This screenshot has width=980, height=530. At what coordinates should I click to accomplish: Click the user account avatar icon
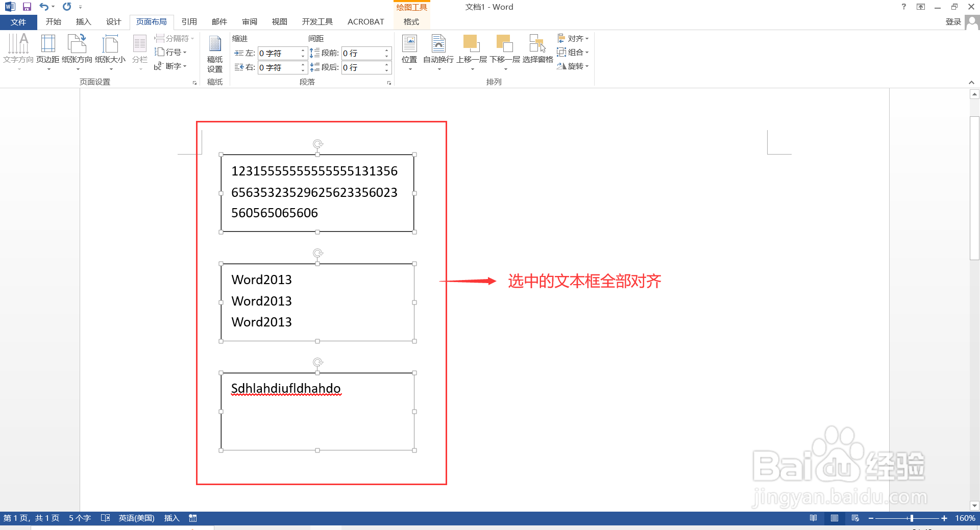[x=972, y=22]
